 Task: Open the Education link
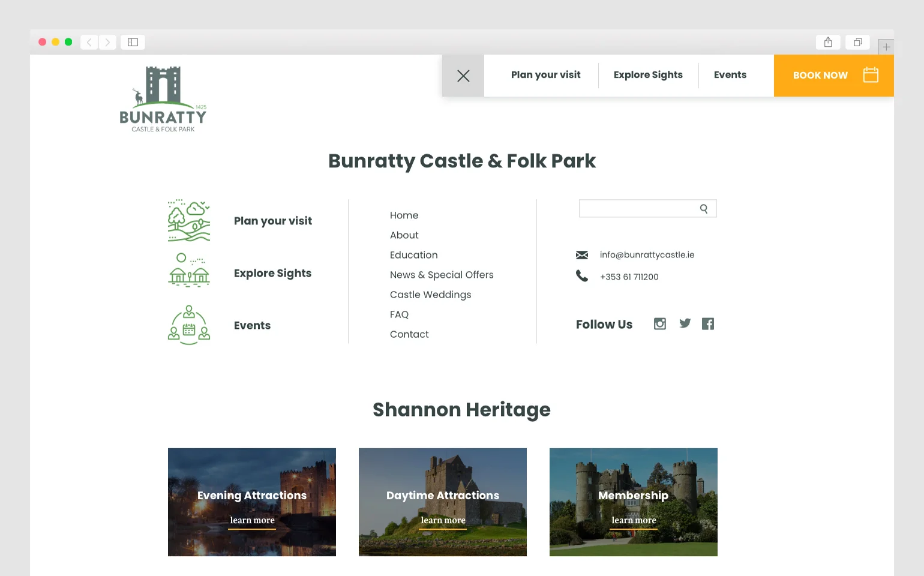coord(414,255)
